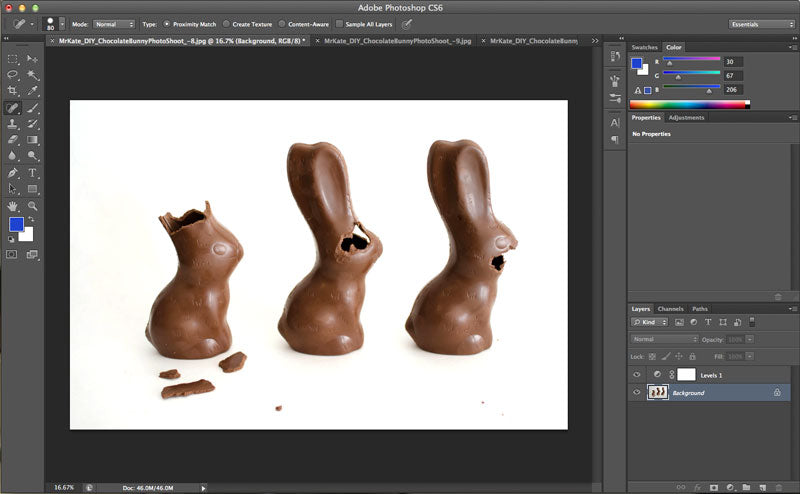Select the Crop tool

(12, 91)
